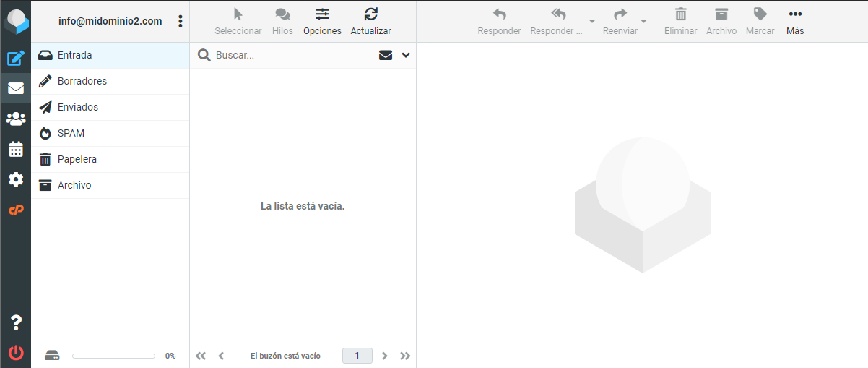Open the Papelera trash folder
The image size is (868, 368).
point(77,159)
